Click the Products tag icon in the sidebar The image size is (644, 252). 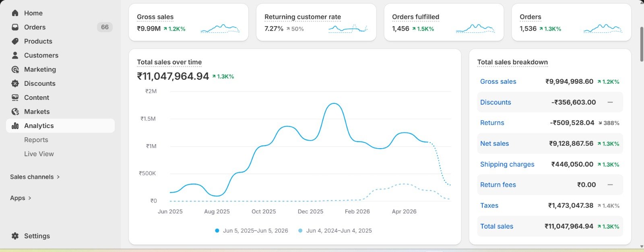(15, 41)
